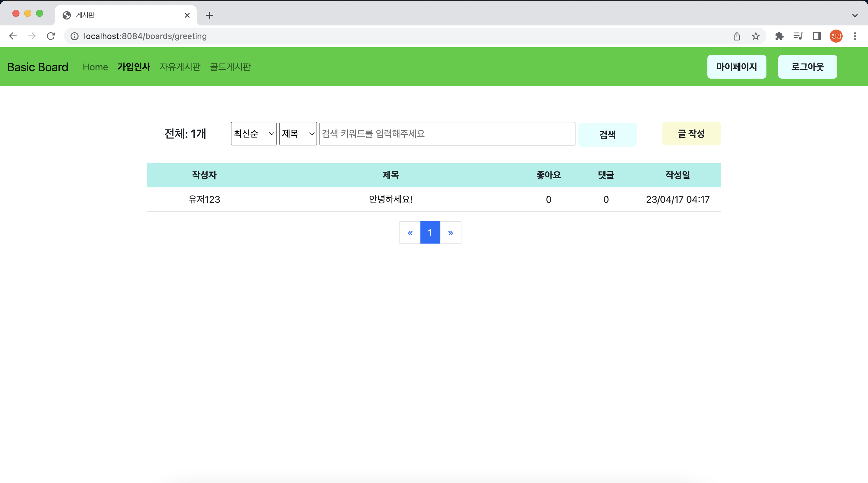Click the next page » button
Image resolution: width=868 pixels, height=483 pixels.
(451, 232)
